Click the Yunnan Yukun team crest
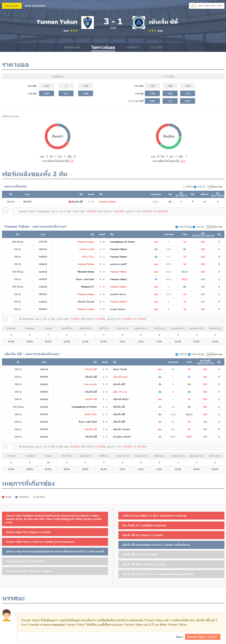This screenshot has width=226, height=644. (88, 23)
